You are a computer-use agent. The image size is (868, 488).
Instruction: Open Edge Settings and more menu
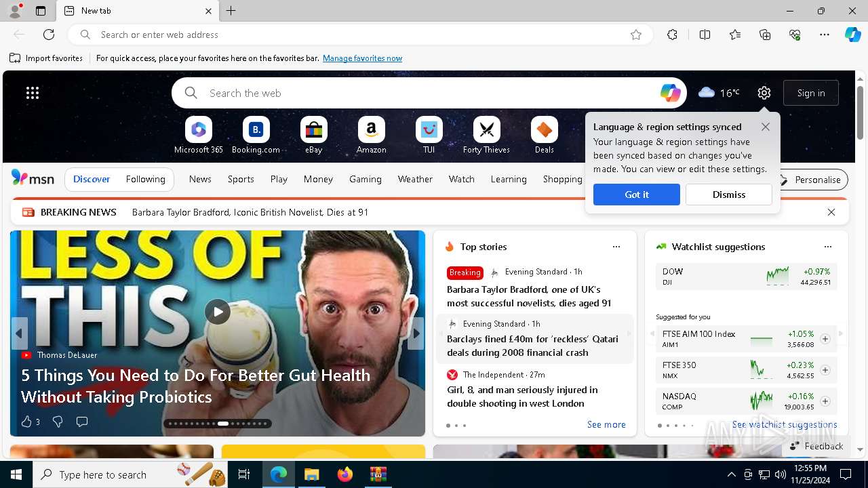pyautogui.click(x=825, y=35)
